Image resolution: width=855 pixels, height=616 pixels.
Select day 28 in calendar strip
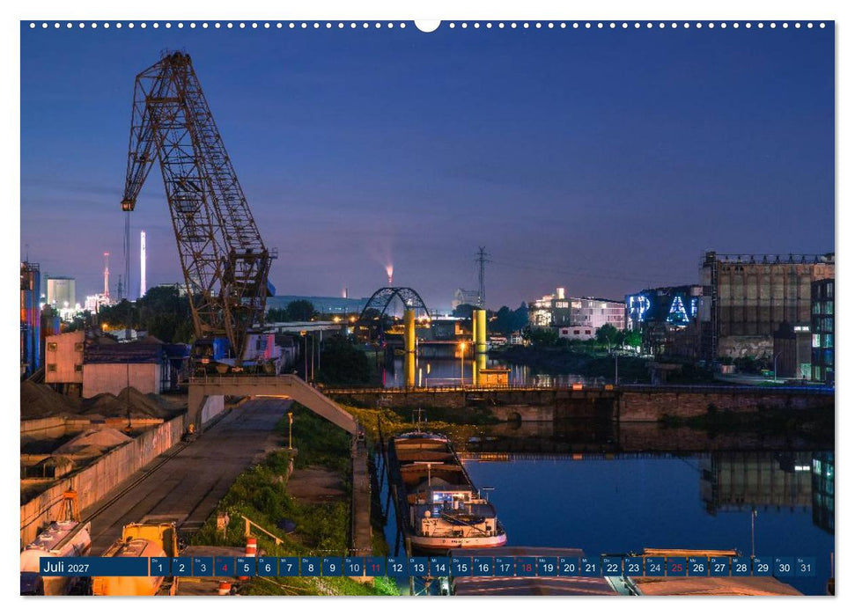tap(741, 567)
